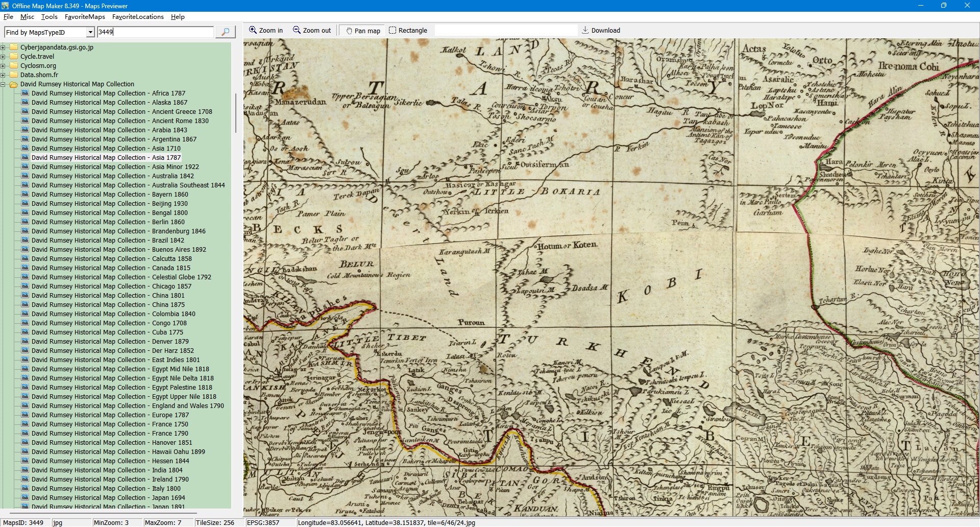The height and width of the screenshot is (527, 980).
Task: Click the Africa 1787 map icon
Action: (x=25, y=93)
